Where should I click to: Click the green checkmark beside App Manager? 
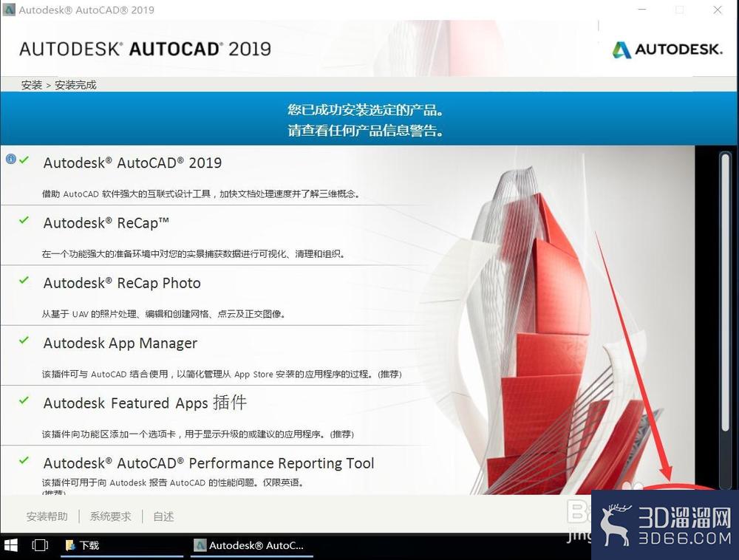pyautogui.click(x=24, y=340)
